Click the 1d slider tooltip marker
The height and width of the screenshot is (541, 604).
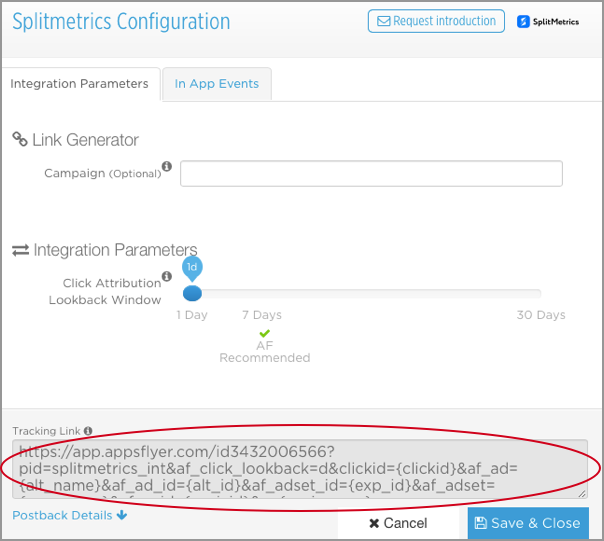(192, 268)
